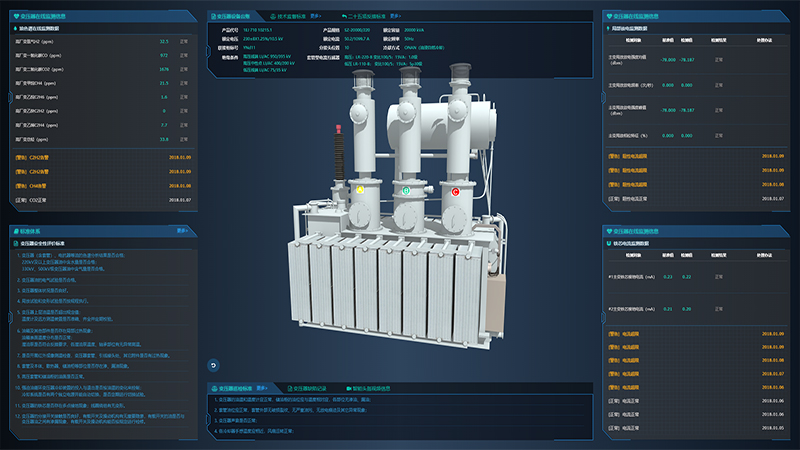Viewport: 800px width, 450px height.
Task: Collapse the equipment ledger panel via its edge handle
Action: click(208, 51)
